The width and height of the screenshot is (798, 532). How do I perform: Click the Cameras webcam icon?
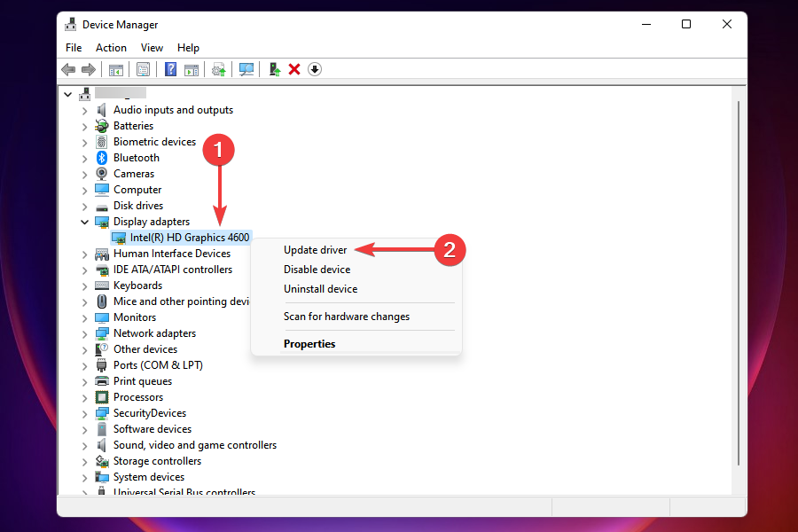(102, 174)
